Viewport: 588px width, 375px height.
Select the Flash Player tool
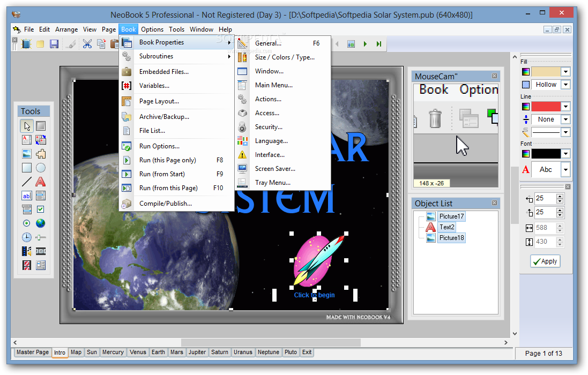point(27,265)
